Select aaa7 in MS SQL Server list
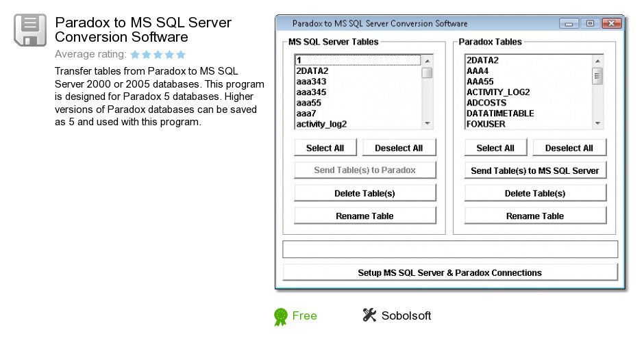Viewport: 644px width, 347px height. coord(358,114)
